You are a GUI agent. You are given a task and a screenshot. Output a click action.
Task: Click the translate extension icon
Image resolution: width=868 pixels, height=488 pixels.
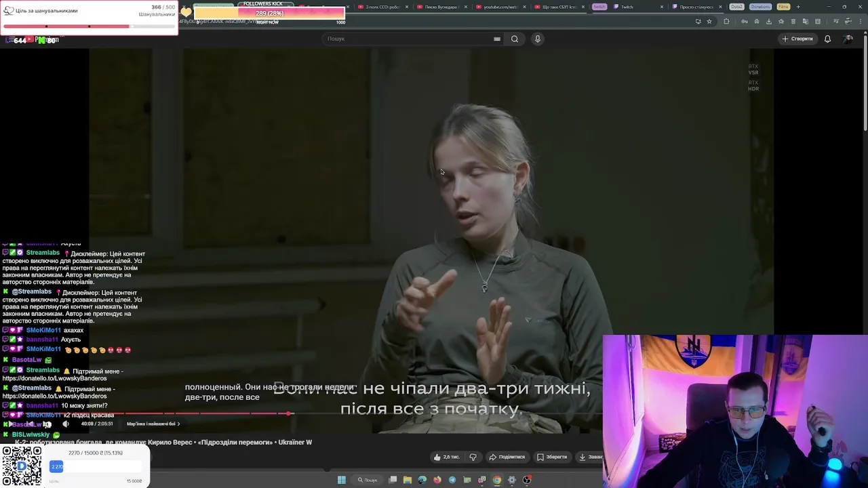pyautogui.click(x=806, y=21)
